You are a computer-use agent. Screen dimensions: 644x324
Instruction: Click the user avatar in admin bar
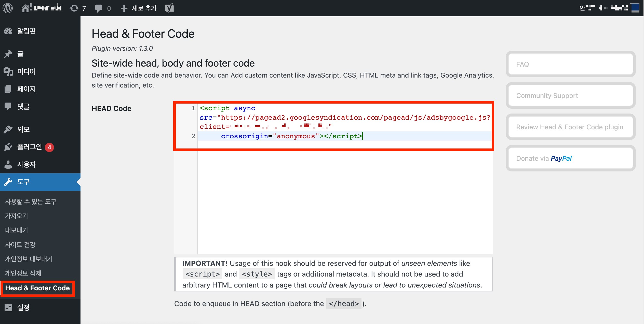click(635, 8)
